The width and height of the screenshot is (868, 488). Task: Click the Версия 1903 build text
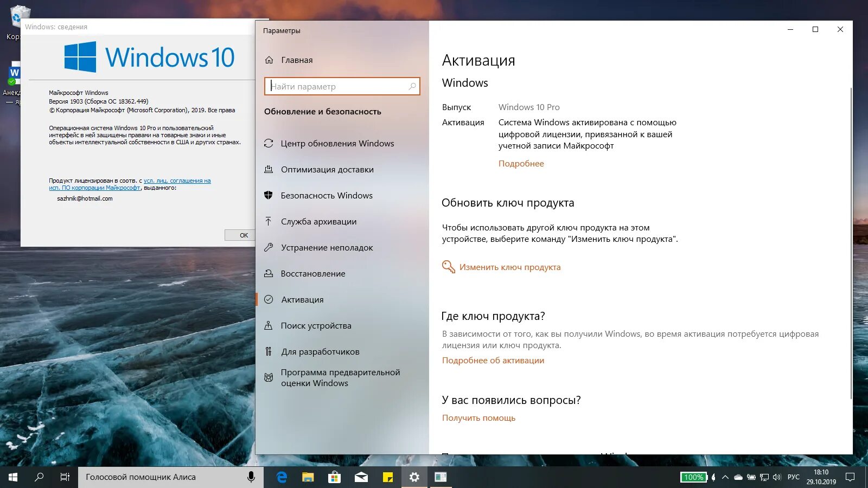pos(98,101)
